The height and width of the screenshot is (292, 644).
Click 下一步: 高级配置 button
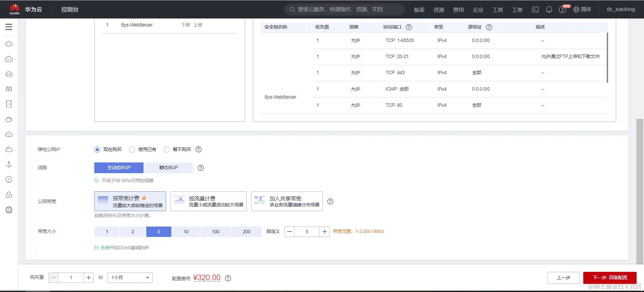click(x=610, y=278)
